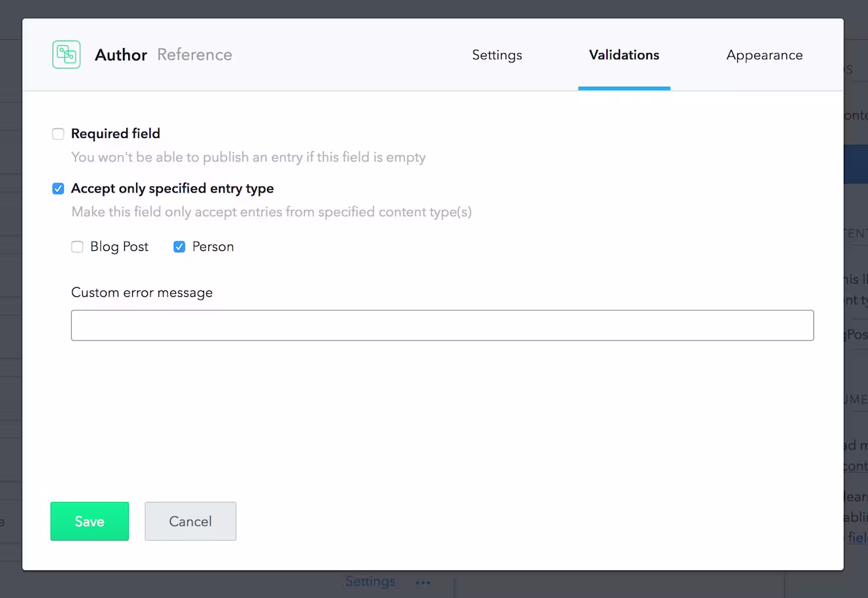
Task: Click the 'Custom error message' label
Action: click(x=142, y=292)
